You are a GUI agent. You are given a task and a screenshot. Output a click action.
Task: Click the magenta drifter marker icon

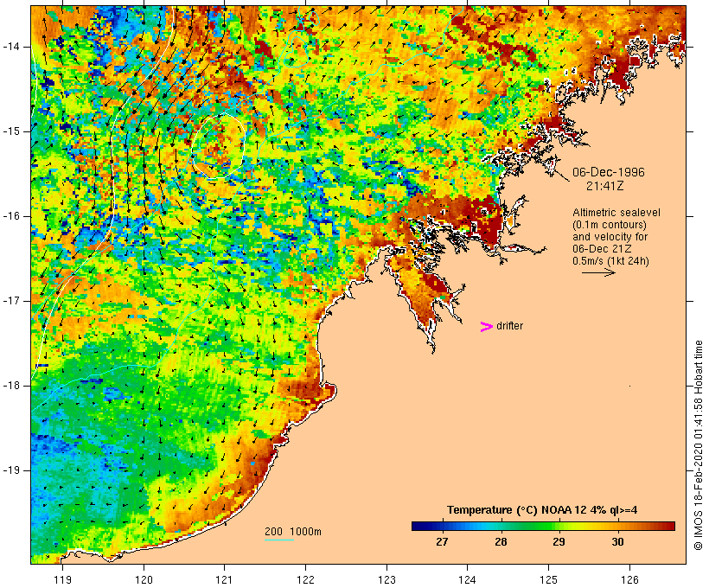486,327
